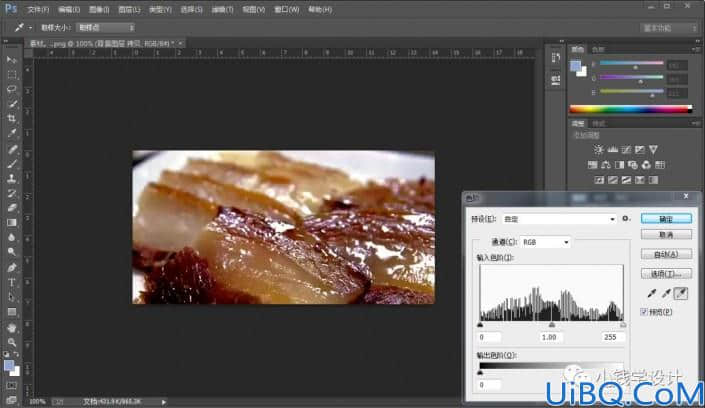
Task: Open the Channel RGB dropdown
Action: pos(545,242)
